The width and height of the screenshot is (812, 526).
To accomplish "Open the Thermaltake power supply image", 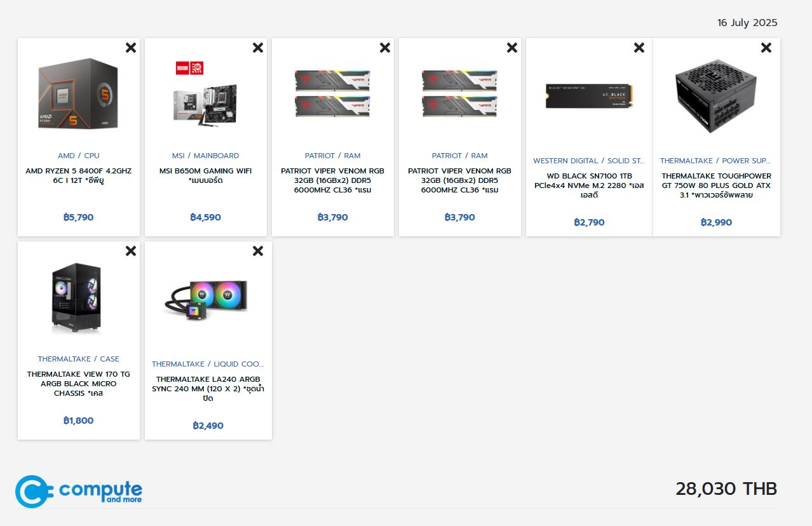I will [x=717, y=95].
